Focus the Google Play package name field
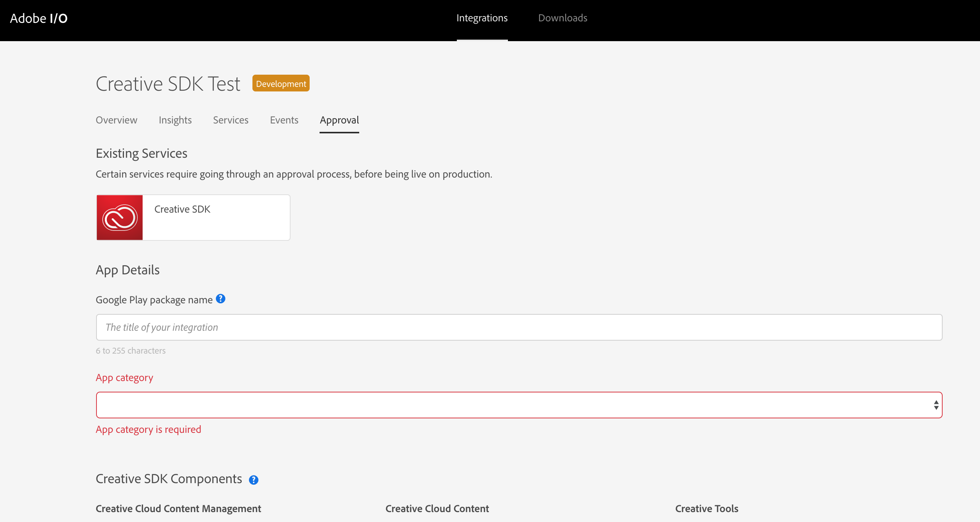This screenshot has height=522, width=980. pyautogui.click(x=519, y=327)
